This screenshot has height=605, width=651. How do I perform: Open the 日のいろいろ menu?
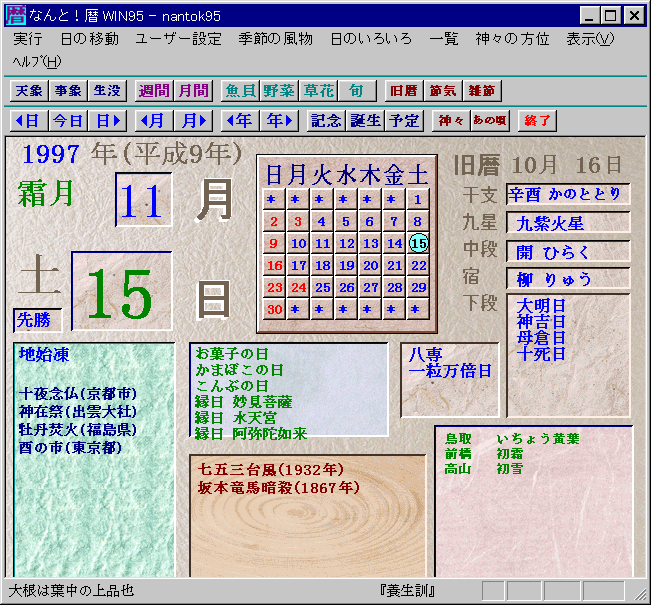[371, 39]
